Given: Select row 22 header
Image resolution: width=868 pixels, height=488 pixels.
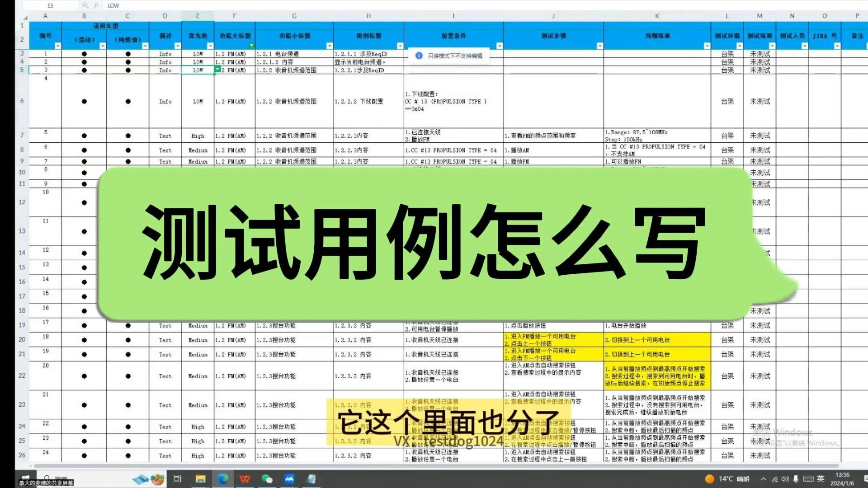Looking at the screenshot, I should point(22,375).
